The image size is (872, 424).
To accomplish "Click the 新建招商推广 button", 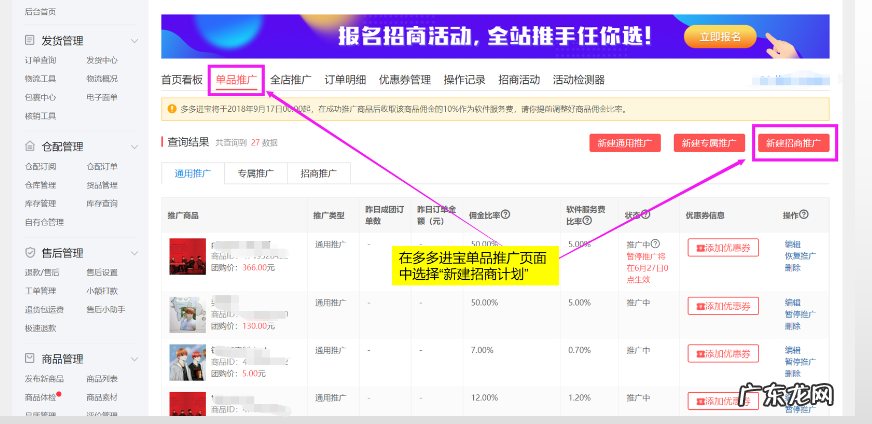I will tap(794, 143).
